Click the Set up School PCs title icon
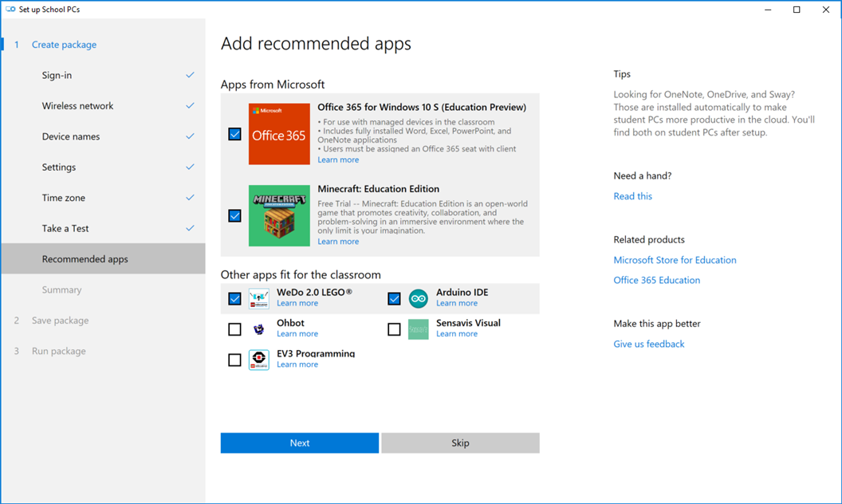 point(10,10)
